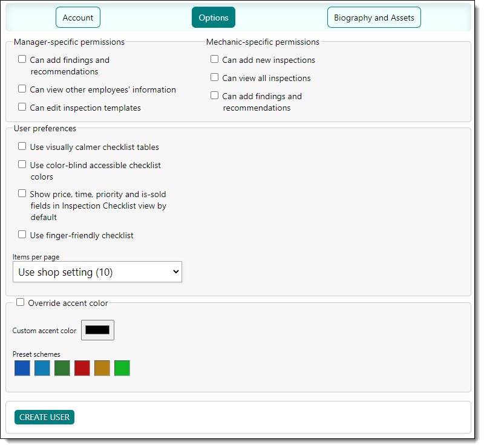
Task: Click the Manager-specific permissions heading
Action: (69, 42)
